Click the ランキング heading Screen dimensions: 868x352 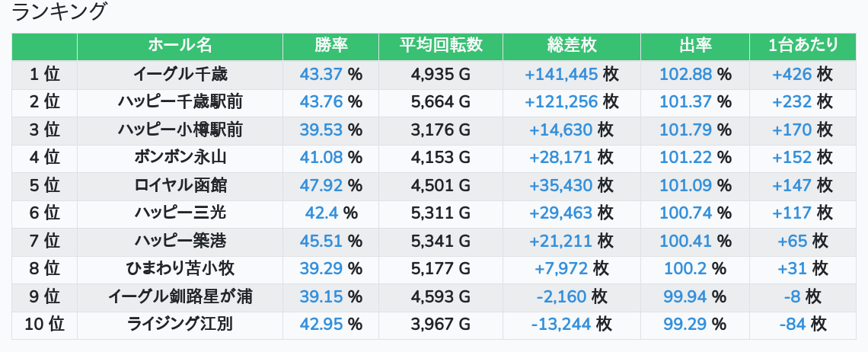pyautogui.click(x=59, y=12)
